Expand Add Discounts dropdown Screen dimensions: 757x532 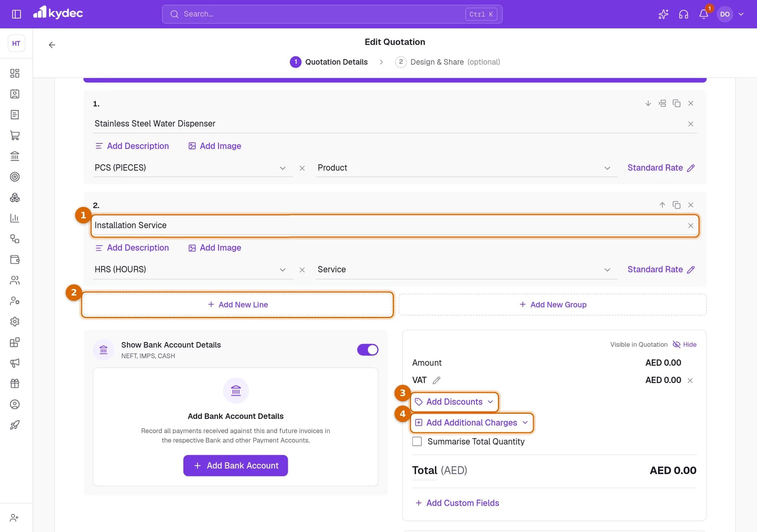[454, 402]
